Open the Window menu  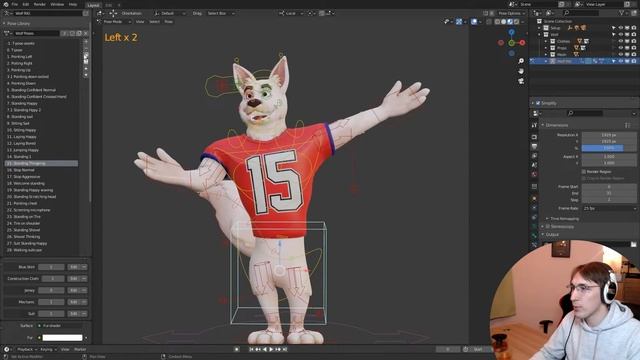tap(57, 4)
